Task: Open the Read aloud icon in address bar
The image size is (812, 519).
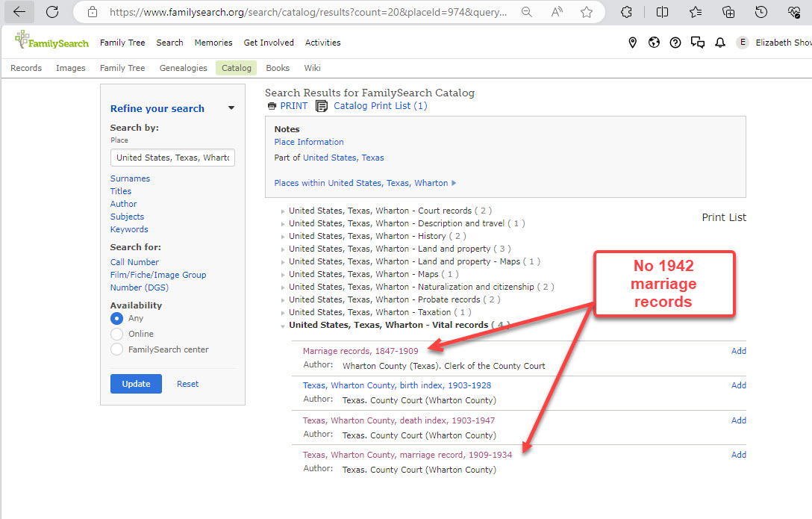Action: point(557,12)
